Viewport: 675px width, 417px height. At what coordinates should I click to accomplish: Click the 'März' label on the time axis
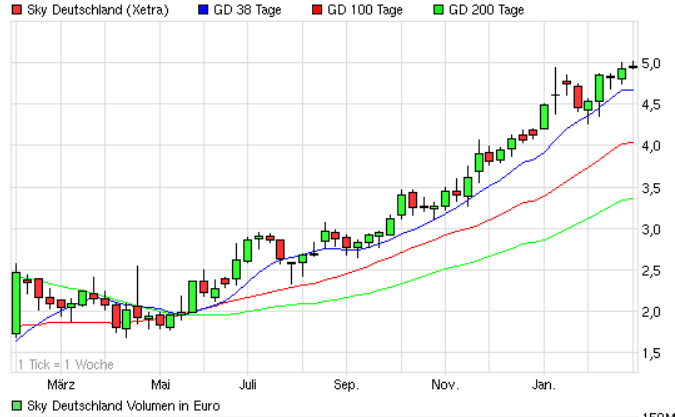(x=62, y=384)
